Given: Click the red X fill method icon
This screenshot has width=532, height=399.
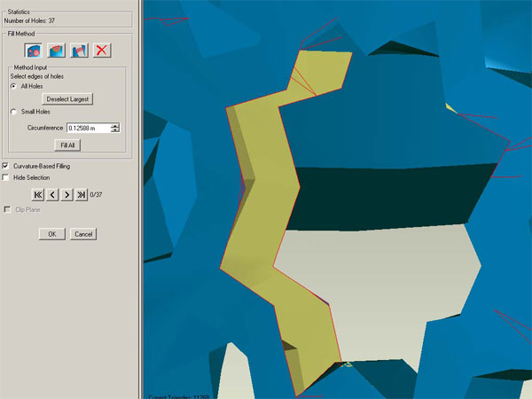Looking at the screenshot, I should tap(102, 51).
